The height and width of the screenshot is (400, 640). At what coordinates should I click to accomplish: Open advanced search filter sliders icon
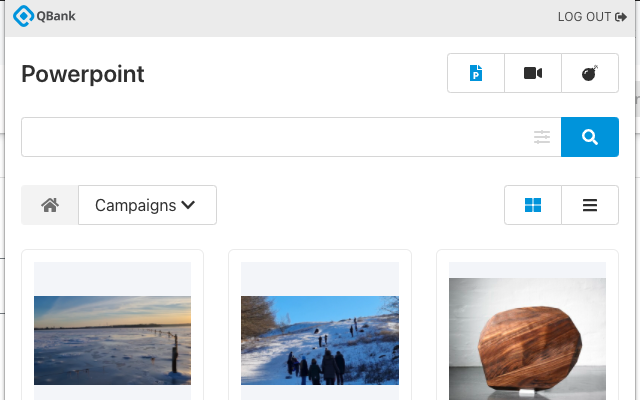click(x=542, y=137)
